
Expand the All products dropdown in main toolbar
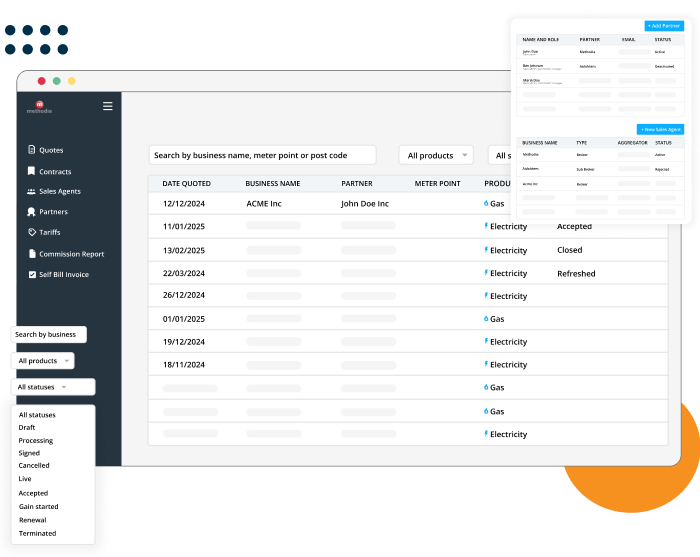coord(438,155)
